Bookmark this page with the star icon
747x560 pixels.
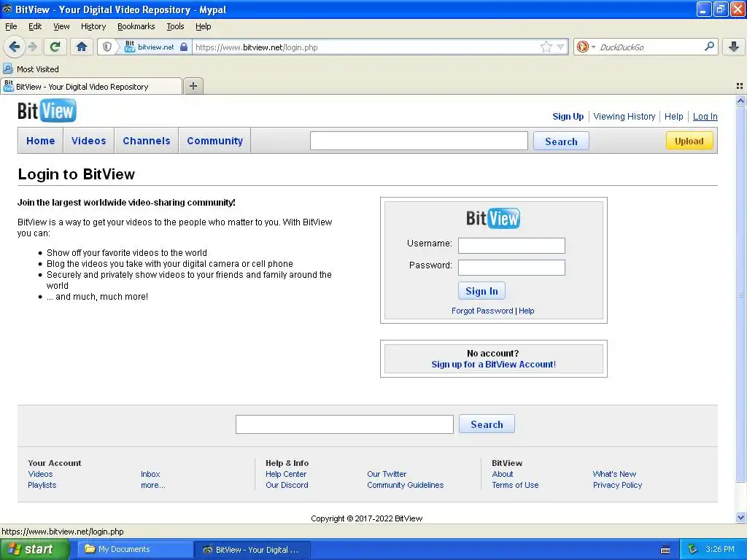(546, 47)
